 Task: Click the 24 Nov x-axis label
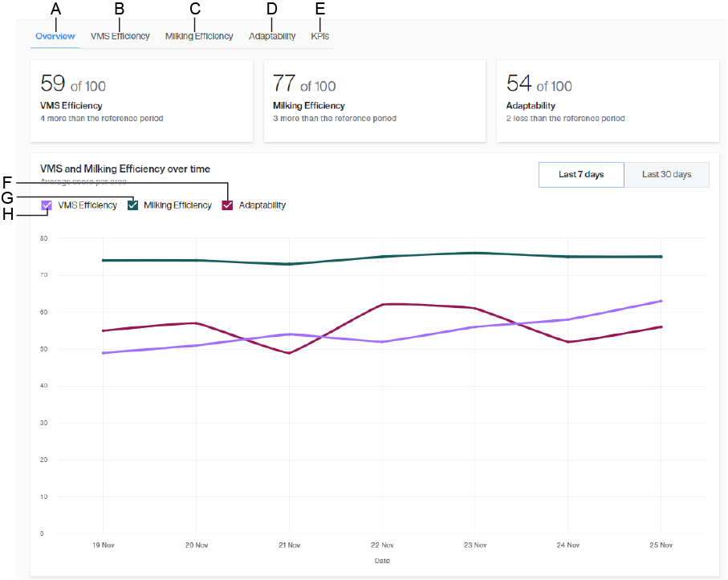click(x=567, y=546)
